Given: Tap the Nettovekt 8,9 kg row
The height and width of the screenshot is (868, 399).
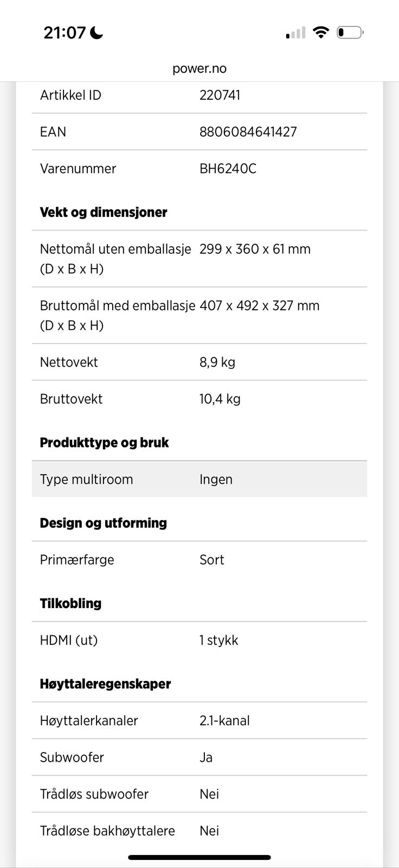Looking at the screenshot, I should point(200,362).
